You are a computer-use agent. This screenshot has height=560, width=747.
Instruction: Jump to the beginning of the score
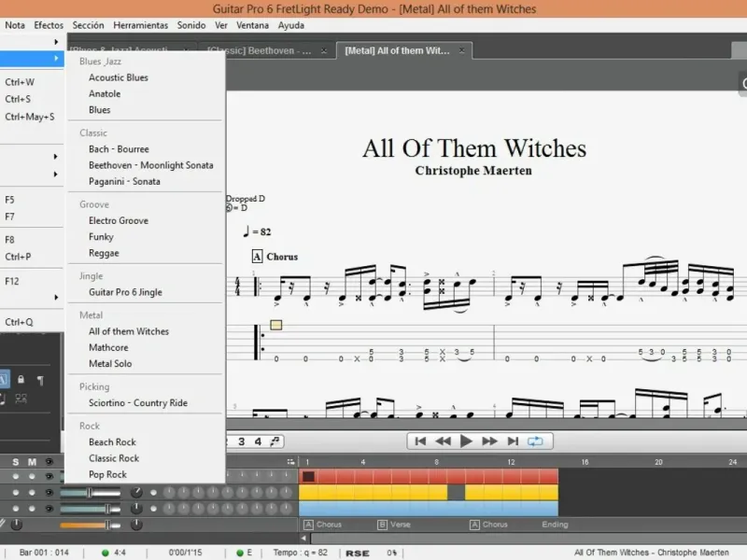click(420, 441)
